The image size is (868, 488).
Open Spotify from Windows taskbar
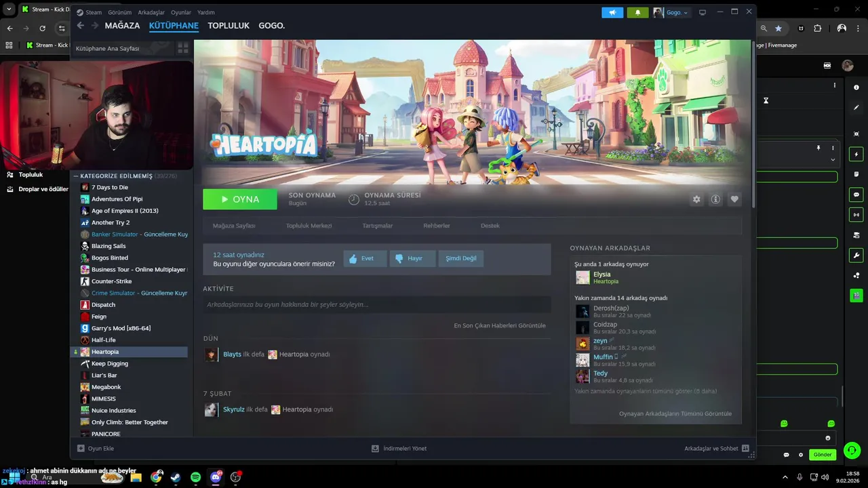pos(195,477)
